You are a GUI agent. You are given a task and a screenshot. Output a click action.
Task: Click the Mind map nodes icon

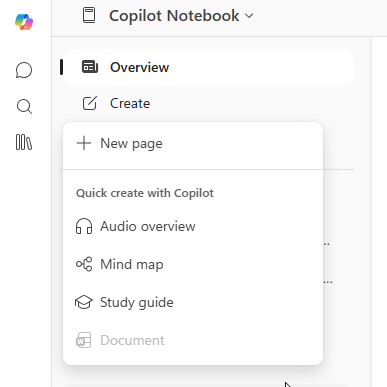(x=84, y=264)
